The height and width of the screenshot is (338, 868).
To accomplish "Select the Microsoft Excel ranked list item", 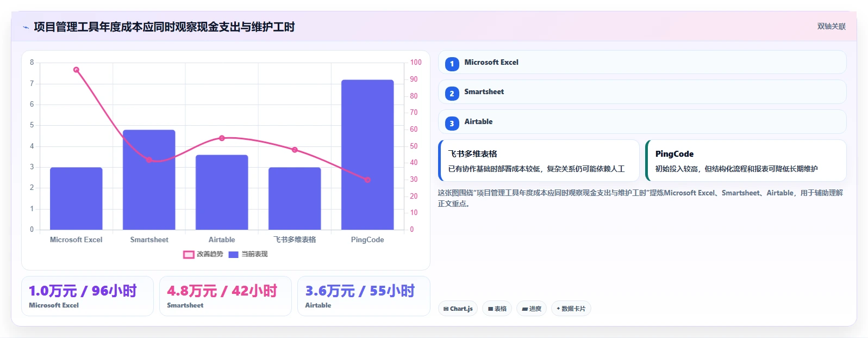I will (x=642, y=62).
